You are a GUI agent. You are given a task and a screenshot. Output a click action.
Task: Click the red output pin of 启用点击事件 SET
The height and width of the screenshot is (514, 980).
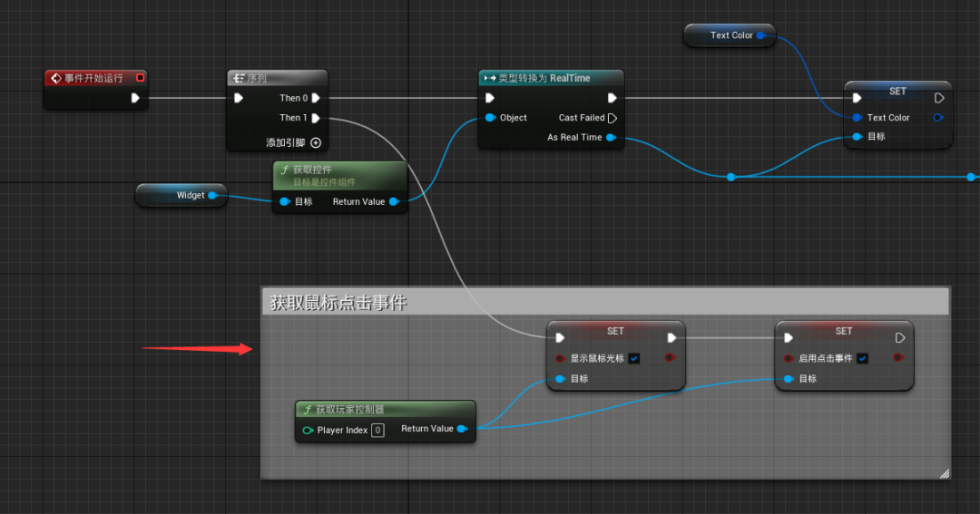[x=898, y=358]
